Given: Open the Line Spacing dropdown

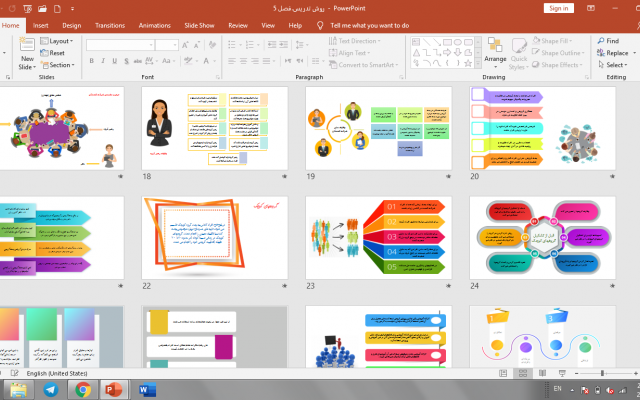Looking at the screenshot, I should (x=301, y=44).
